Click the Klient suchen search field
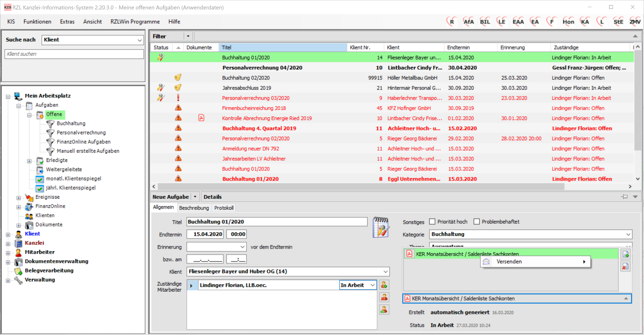Image resolution: width=644 pixels, height=335 pixels. click(x=74, y=54)
